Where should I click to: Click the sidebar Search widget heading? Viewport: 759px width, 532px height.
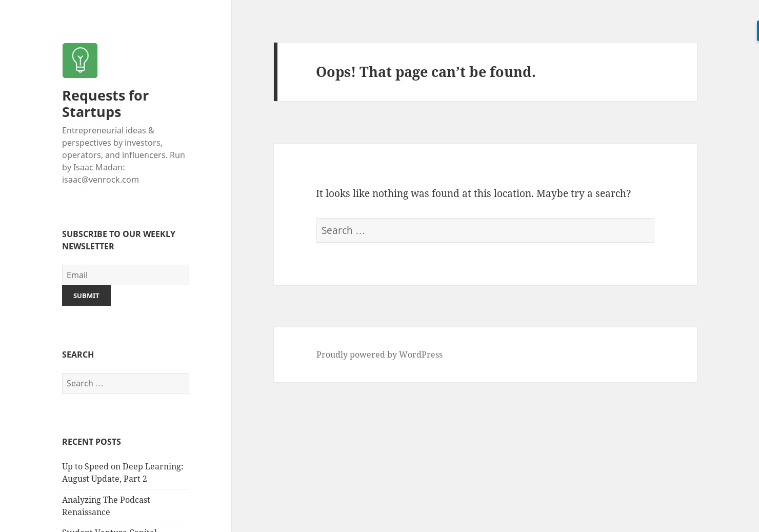click(78, 354)
